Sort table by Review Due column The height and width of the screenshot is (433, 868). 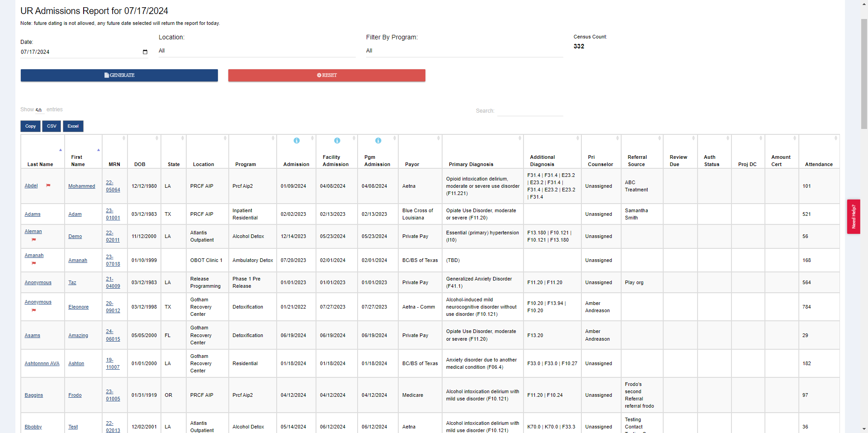coord(680,152)
